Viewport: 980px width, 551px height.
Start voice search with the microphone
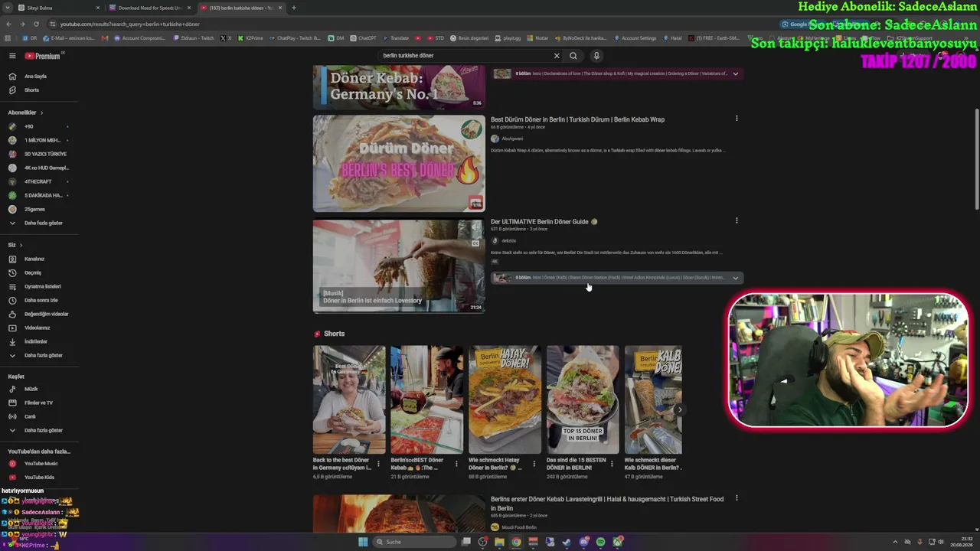pyautogui.click(x=596, y=56)
